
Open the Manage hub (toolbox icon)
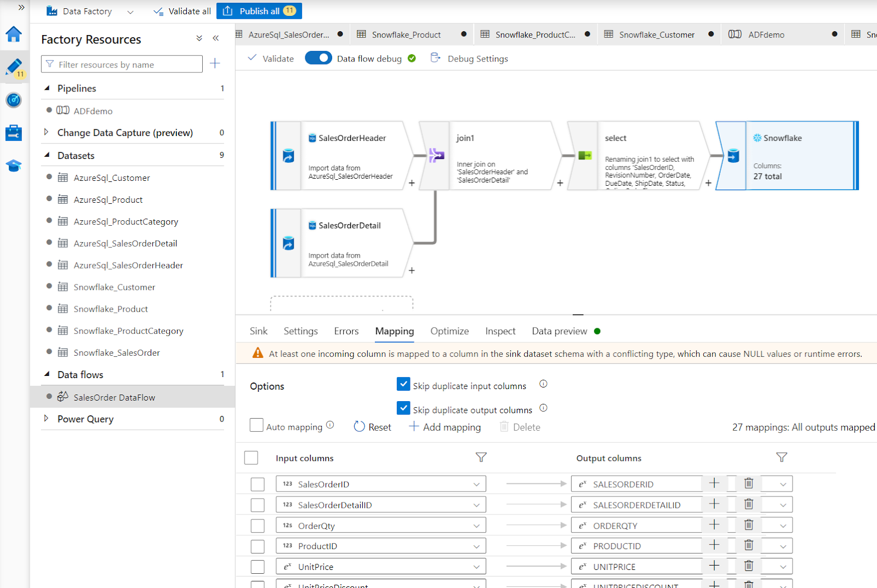(x=14, y=133)
